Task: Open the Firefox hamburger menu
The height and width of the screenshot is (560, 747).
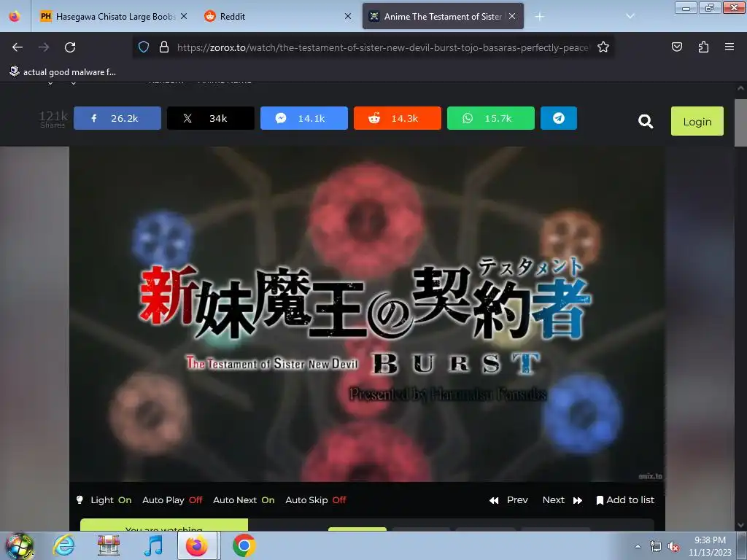Action: click(729, 47)
